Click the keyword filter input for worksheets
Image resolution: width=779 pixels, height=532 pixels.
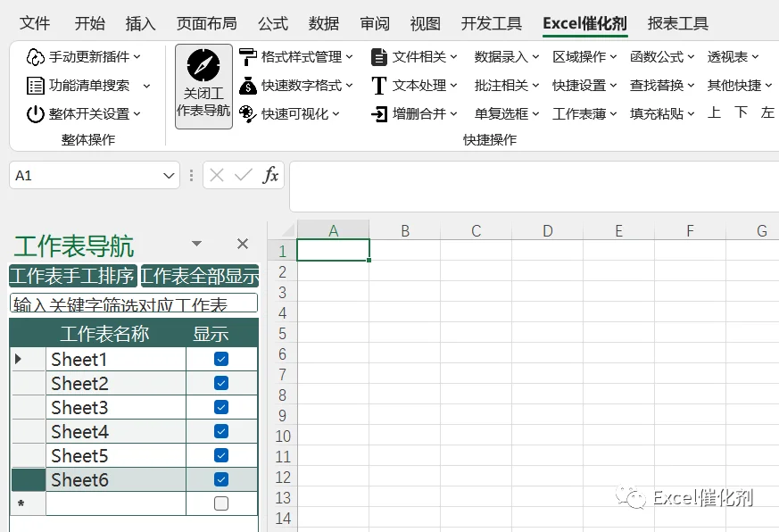click(x=134, y=303)
